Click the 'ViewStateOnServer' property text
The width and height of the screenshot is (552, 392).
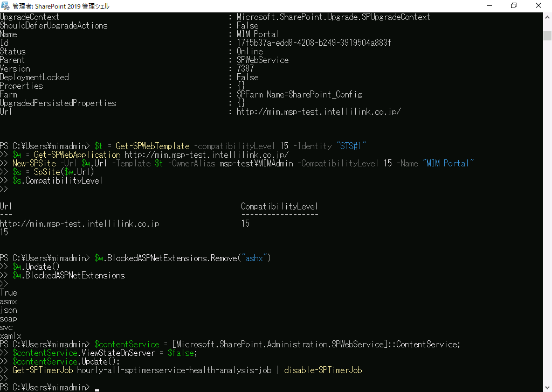coord(118,353)
